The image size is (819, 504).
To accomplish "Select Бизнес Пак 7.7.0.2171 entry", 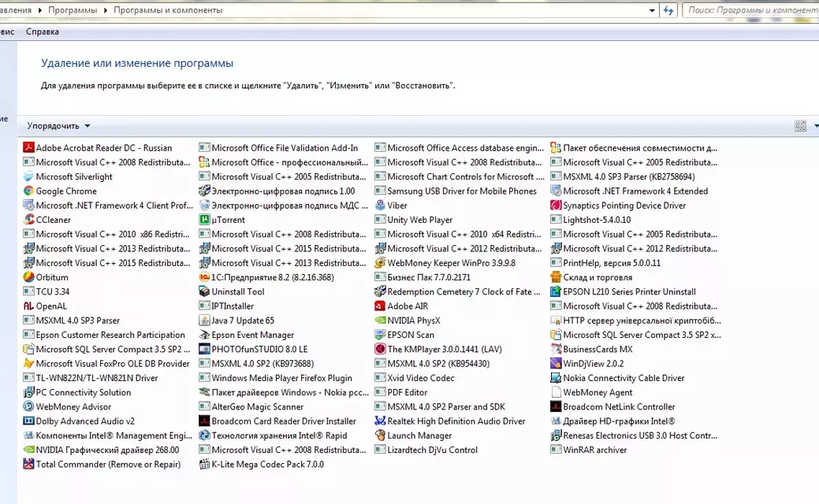I will click(x=423, y=277).
